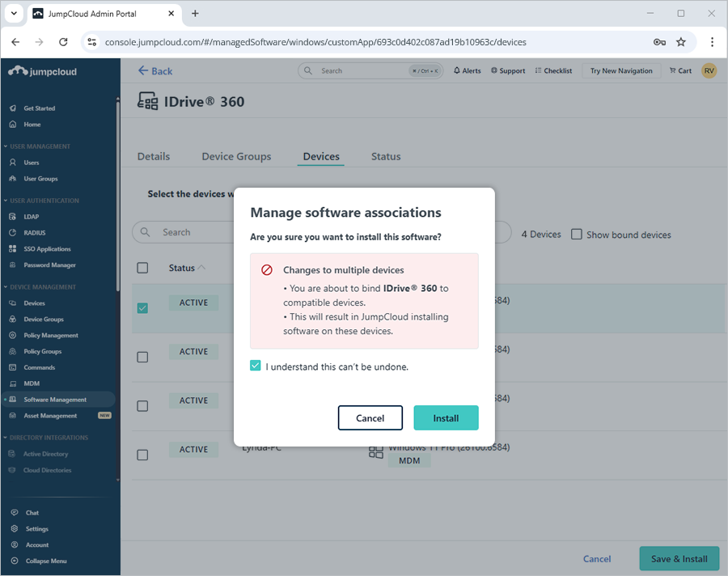Go Back to the previous page
Screen dimensions: 728x576
155,71
